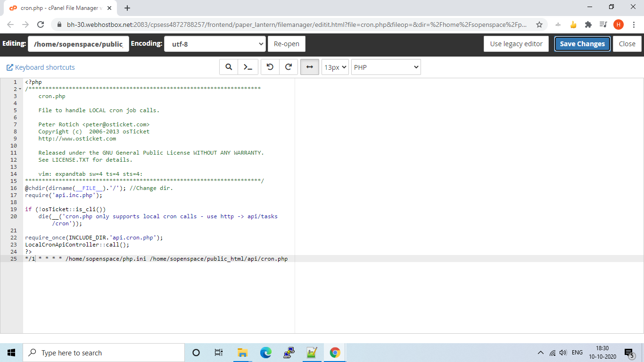644x362 pixels.
Task: Click the browser forward arrow
Action: tap(25, 25)
